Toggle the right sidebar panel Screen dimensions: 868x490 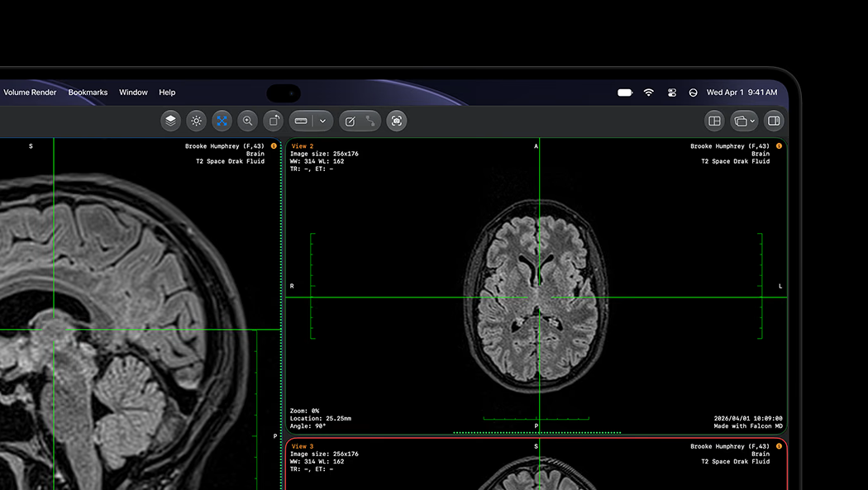(774, 121)
